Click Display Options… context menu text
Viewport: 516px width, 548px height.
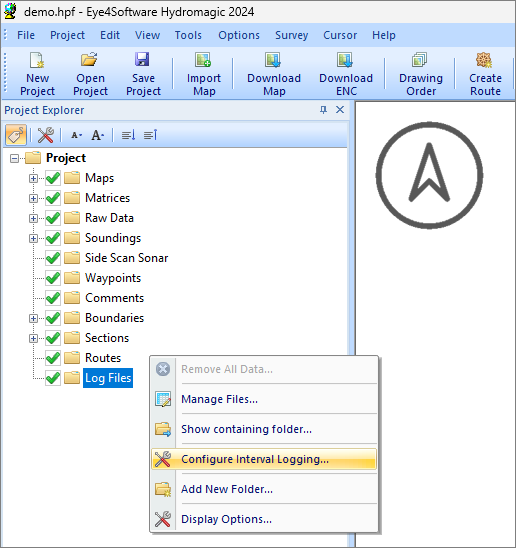(x=227, y=519)
